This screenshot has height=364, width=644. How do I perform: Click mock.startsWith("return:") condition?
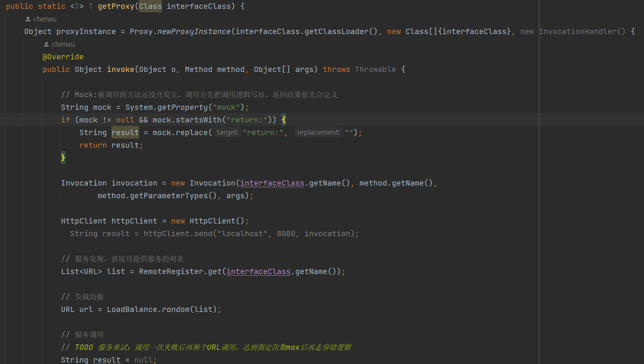pos(212,120)
